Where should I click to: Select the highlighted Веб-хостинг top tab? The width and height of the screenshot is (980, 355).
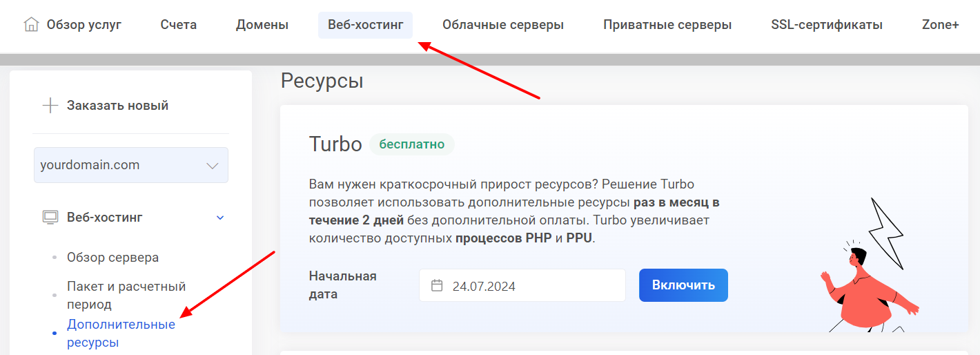[x=365, y=25]
